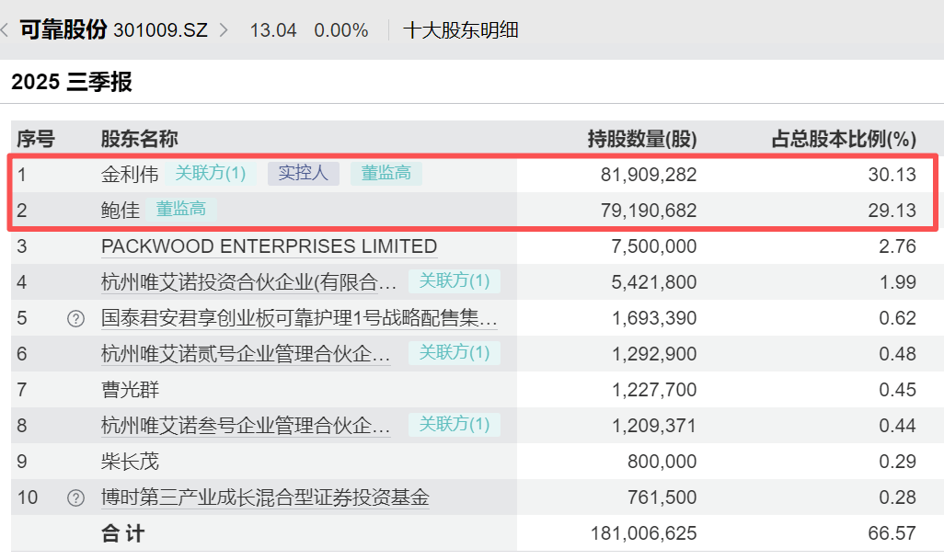Open help icon beside 国泰君安君享创业板 row
Screen dimensions: 944x560
coord(75,318)
